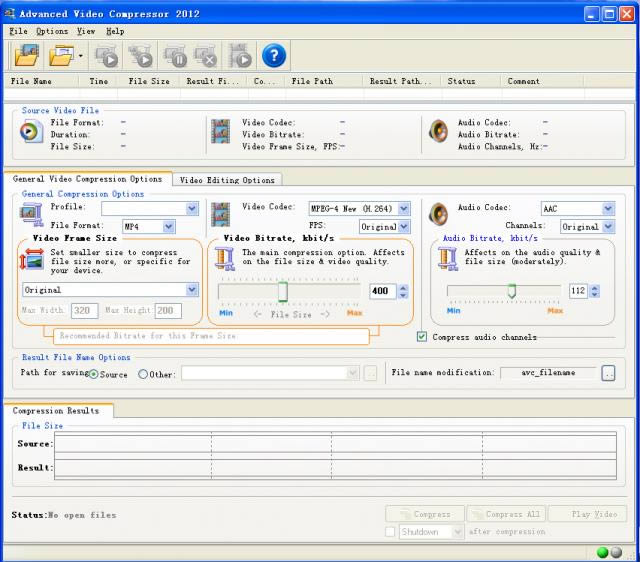Click the Source Video File player icon
This screenshot has width=640, height=562.
click(31, 131)
